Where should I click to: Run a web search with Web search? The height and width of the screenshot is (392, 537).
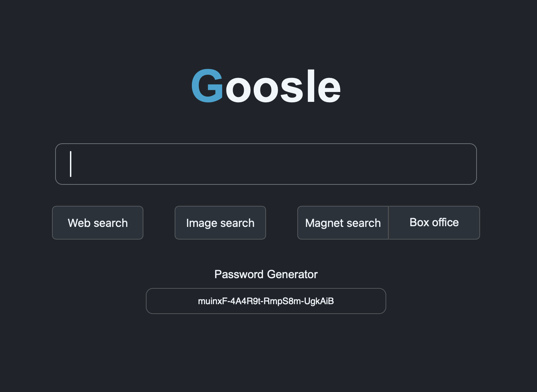98,223
